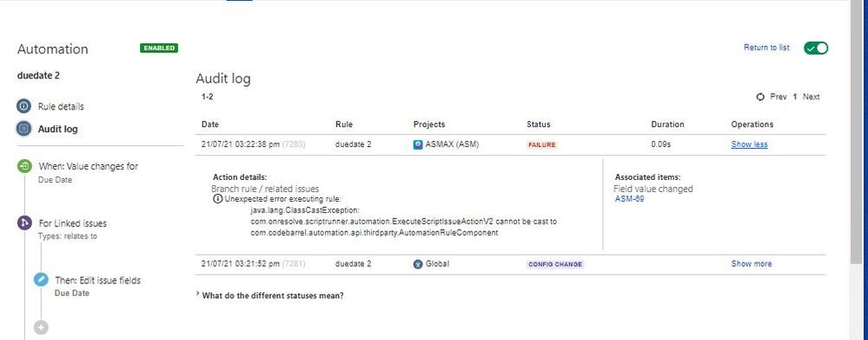Viewport: 868px width, 340px height.
Task: Select the 'For Linked issues' branch
Action: pos(72,223)
